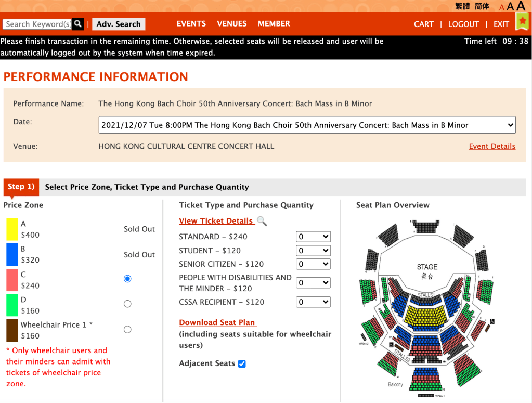The image size is (532, 403).
Task: Expand the SENIOR CITIZEN quantity dropdown
Action: (x=313, y=264)
